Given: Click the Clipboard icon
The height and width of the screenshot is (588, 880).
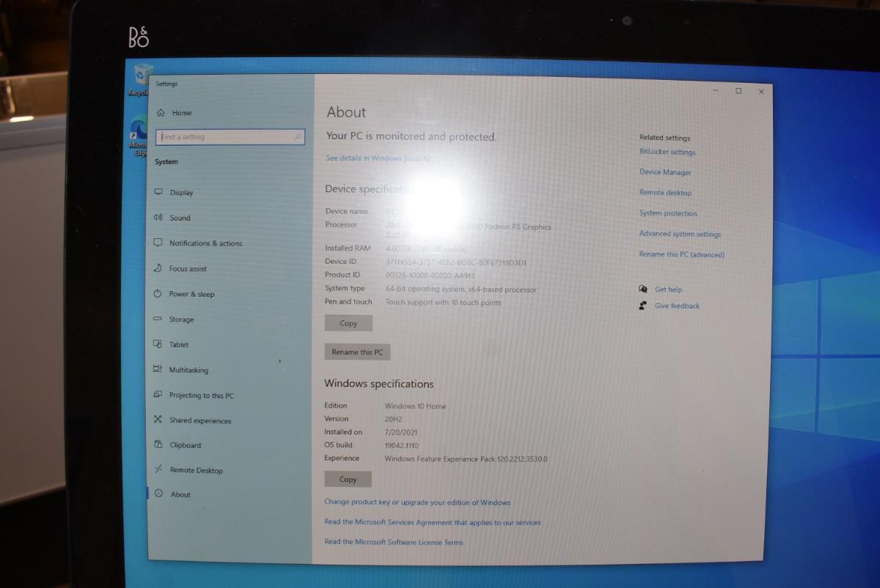Looking at the screenshot, I should pyautogui.click(x=158, y=444).
